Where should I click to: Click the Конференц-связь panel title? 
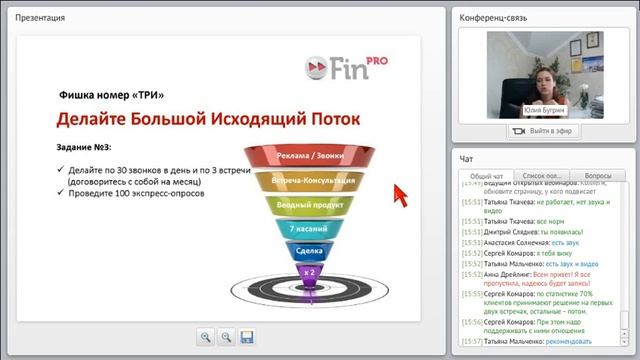(x=493, y=18)
